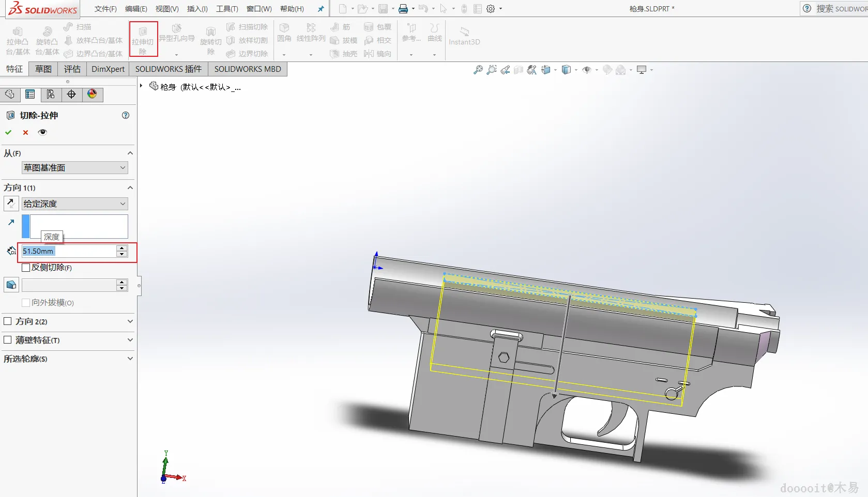Image resolution: width=868 pixels, height=497 pixels.
Task: Expand the 所选轮廓 section
Action: tap(130, 359)
